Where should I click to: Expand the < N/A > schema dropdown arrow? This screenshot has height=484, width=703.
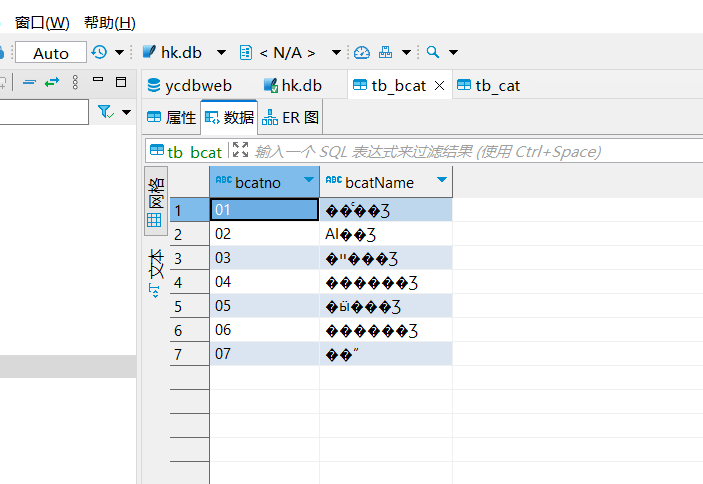coord(336,52)
